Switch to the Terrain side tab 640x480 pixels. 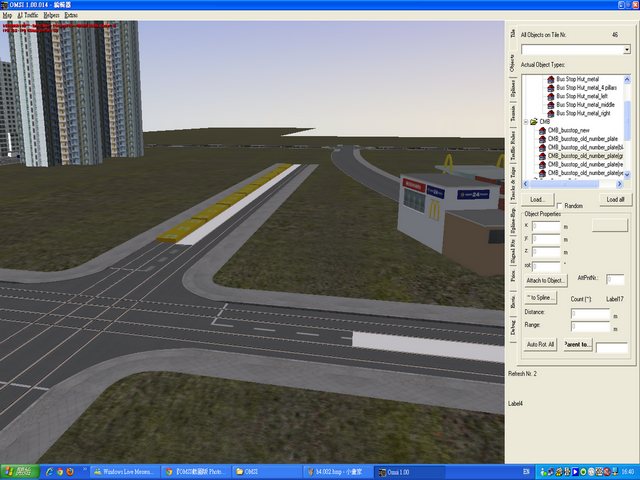(513, 120)
